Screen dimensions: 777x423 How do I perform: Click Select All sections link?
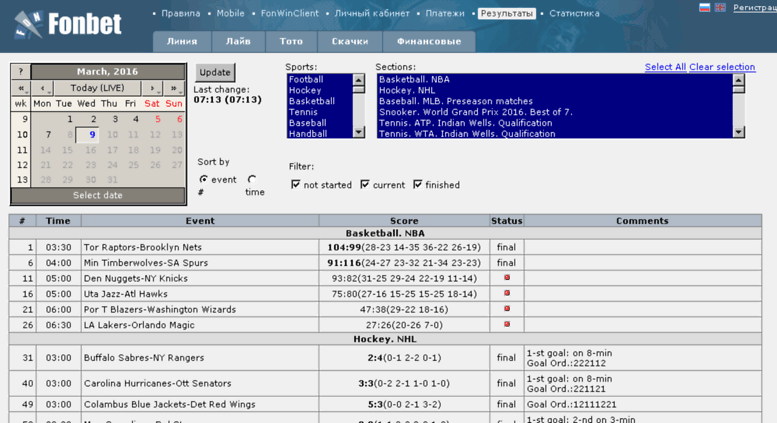pos(665,67)
